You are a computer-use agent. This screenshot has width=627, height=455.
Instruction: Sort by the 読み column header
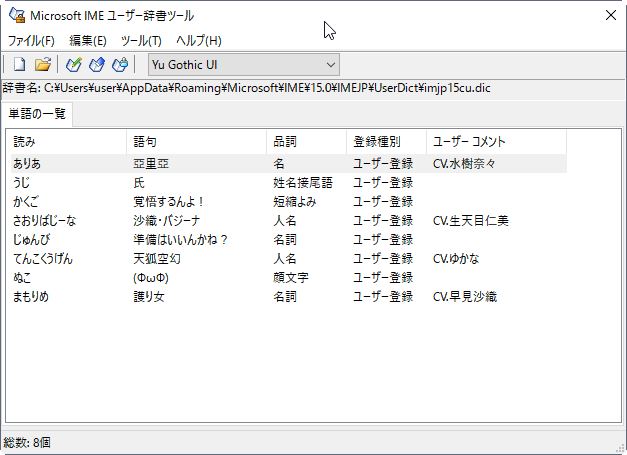(68, 142)
